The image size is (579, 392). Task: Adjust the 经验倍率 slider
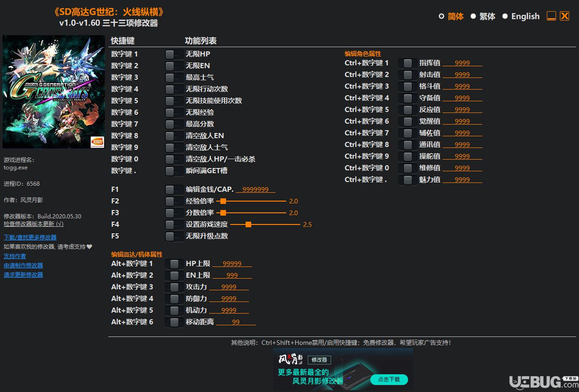tap(251, 201)
